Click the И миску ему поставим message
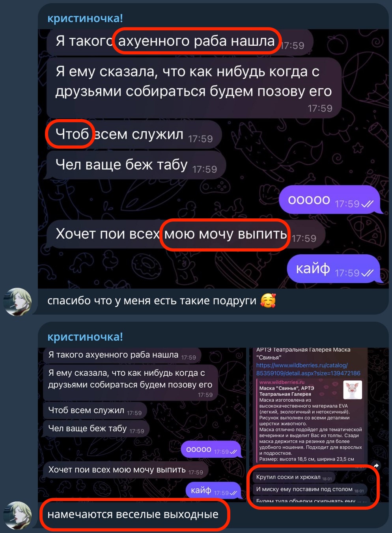This screenshot has height=533, width=392. click(310, 489)
